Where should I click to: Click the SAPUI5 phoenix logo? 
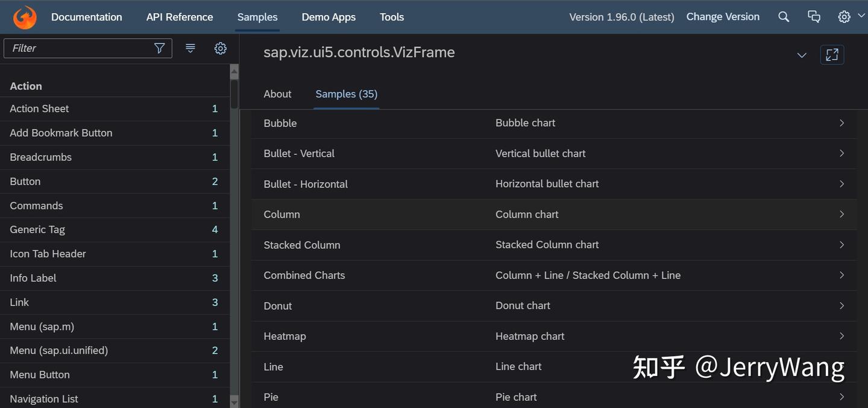(x=25, y=17)
